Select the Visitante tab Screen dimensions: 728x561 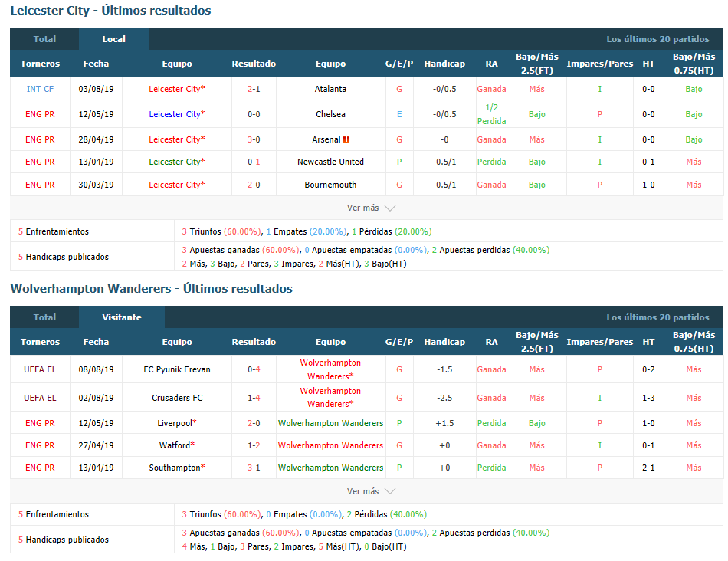122,317
